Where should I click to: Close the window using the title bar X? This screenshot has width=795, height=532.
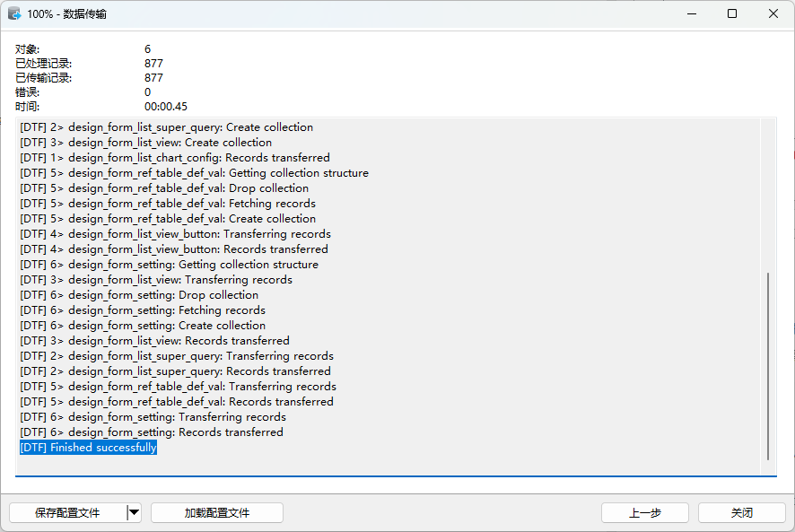[773, 14]
